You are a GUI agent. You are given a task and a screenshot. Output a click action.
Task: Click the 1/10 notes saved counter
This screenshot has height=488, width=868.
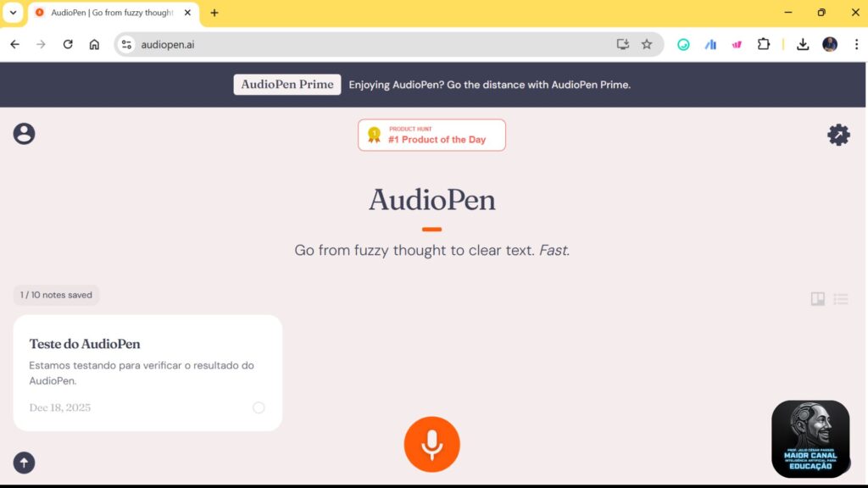tap(56, 295)
